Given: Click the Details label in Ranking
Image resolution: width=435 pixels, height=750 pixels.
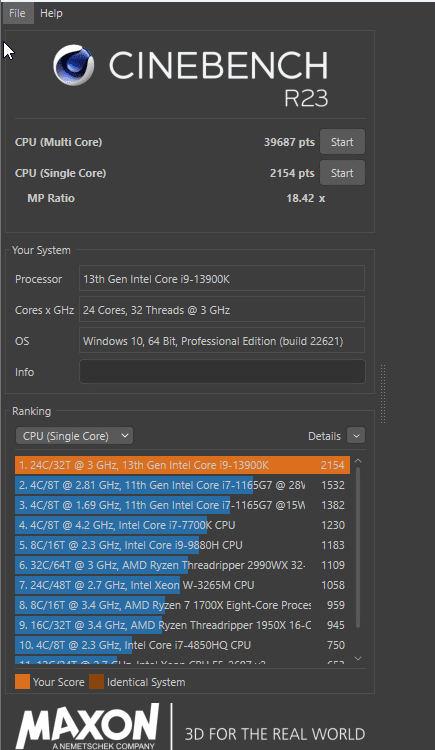Looking at the screenshot, I should tap(324, 436).
